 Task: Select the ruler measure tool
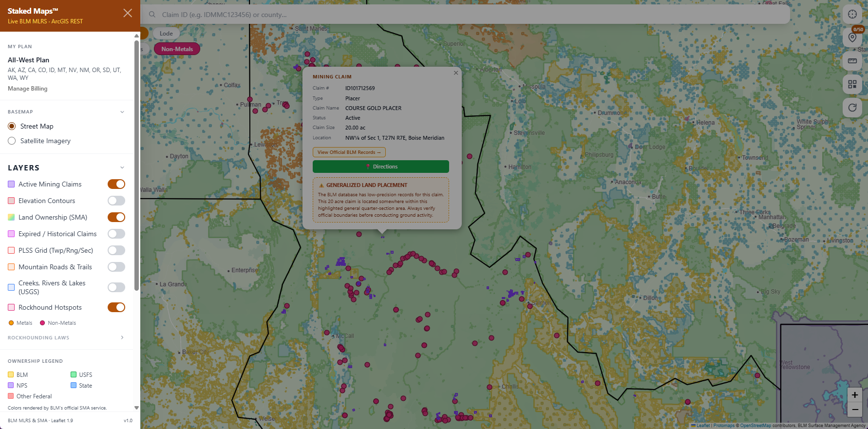point(852,61)
